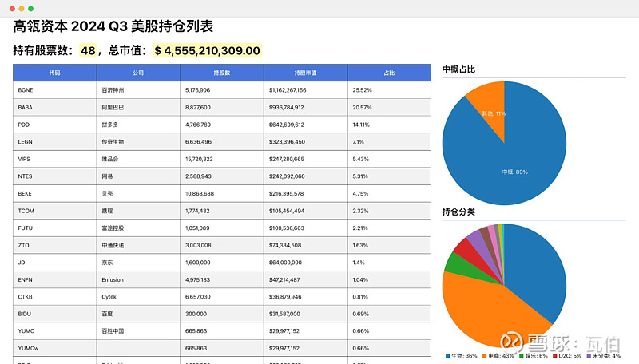Click the page title 高瓴资本 2024 Q3 美股持仓列表

pyautogui.click(x=113, y=26)
